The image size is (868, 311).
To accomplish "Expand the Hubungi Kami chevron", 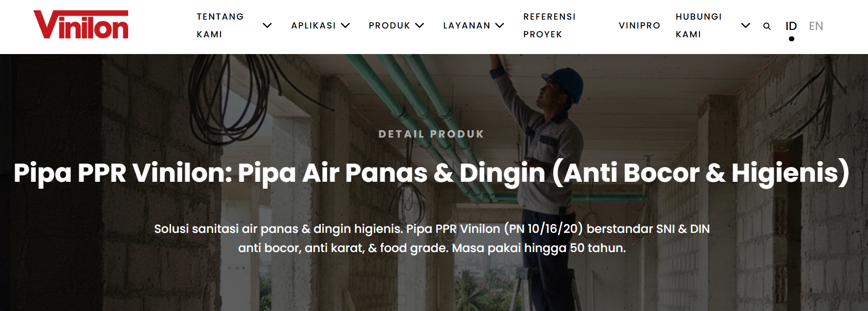I will [x=746, y=26].
